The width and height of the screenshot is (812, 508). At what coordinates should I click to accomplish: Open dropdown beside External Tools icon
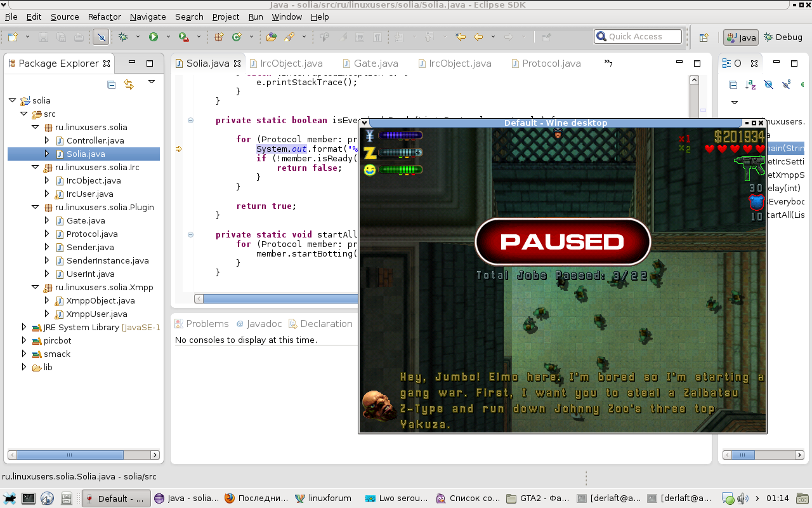(198, 37)
